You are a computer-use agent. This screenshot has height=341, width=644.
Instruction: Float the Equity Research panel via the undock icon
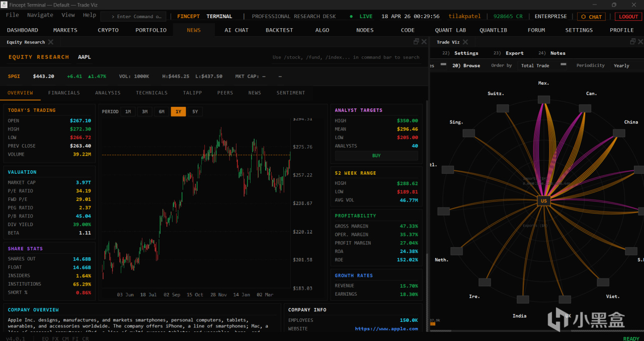[x=416, y=42]
